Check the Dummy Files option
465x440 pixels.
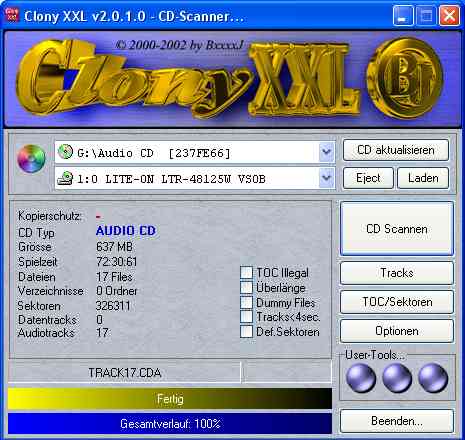(246, 302)
